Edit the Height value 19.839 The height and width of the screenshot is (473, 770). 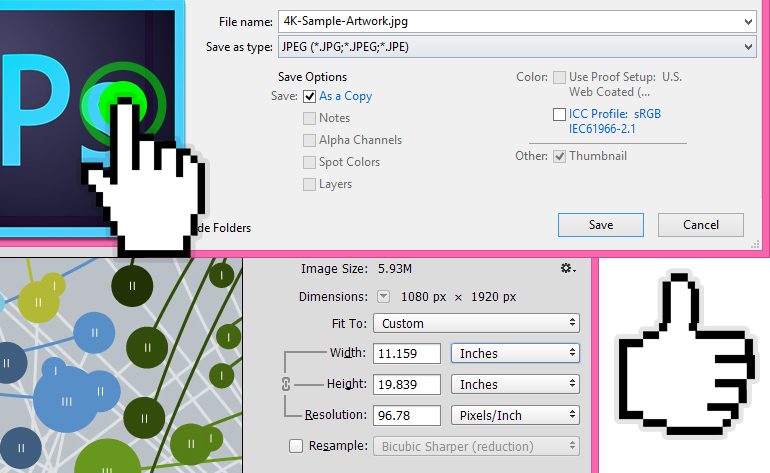pos(407,385)
